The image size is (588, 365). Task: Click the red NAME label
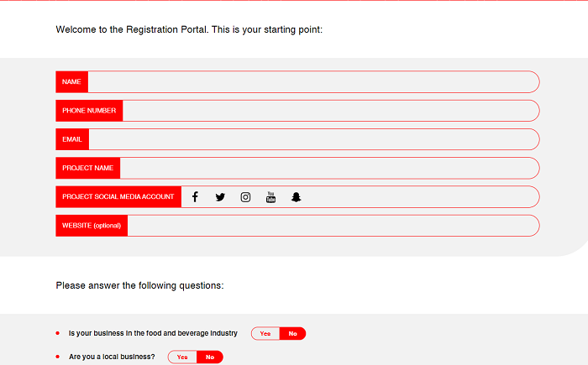click(x=71, y=82)
